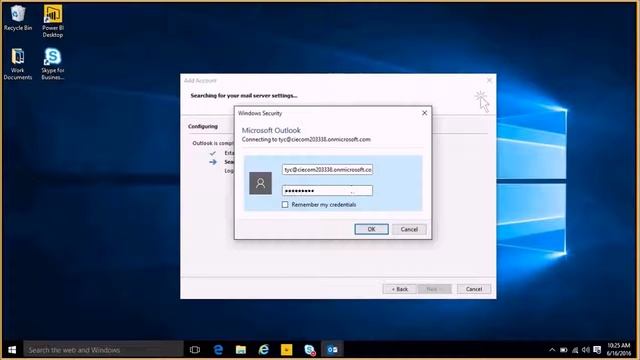The width and height of the screenshot is (640, 360).
Task: Open Task View on the taskbar
Action: click(x=195, y=350)
